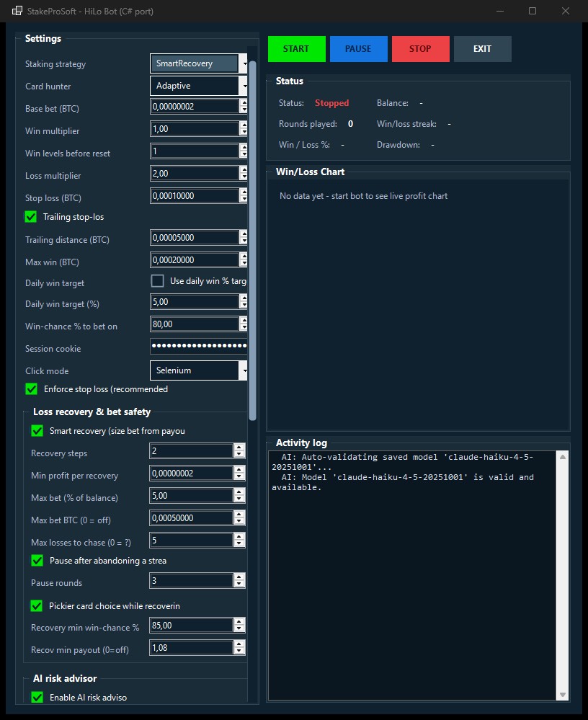
Task: Enable Use daily win % target checkbox
Action: (157, 280)
